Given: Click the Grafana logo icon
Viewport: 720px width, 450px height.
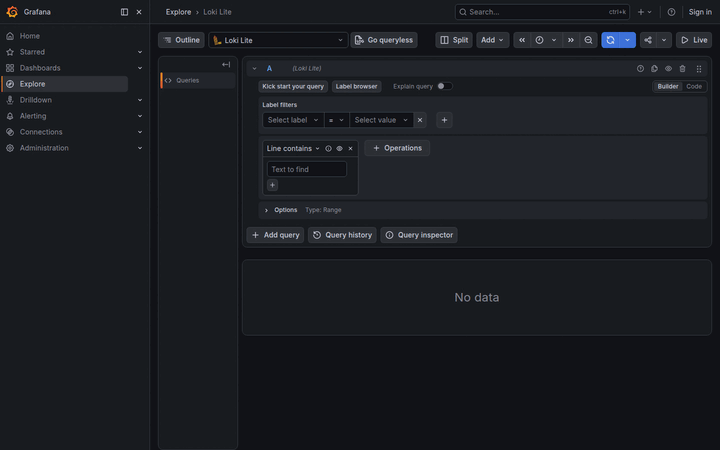Looking at the screenshot, I should tap(12, 12).
